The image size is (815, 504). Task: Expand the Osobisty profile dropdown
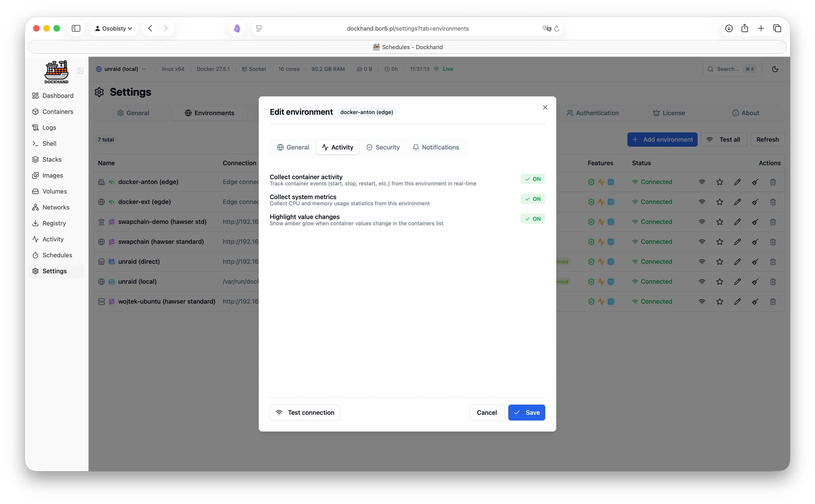(113, 28)
